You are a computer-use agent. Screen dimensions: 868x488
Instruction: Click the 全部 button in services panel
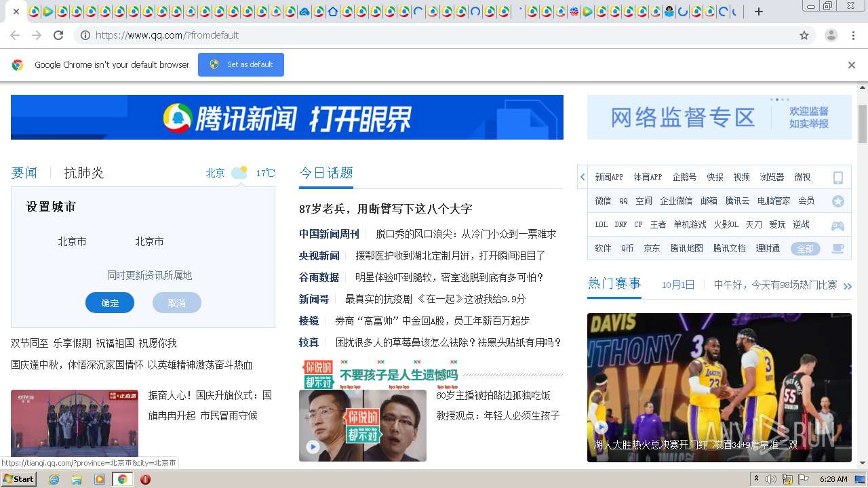click(x=805, y=249)
